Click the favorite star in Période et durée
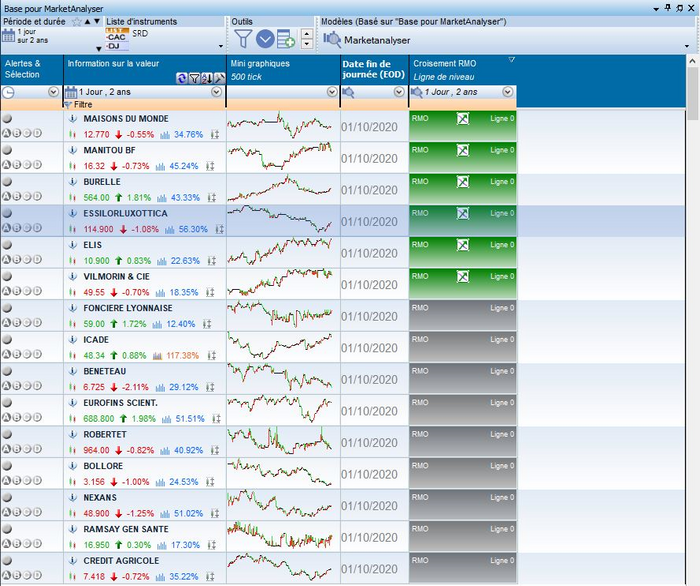This screenshot has height=586, width=700. 77,22
